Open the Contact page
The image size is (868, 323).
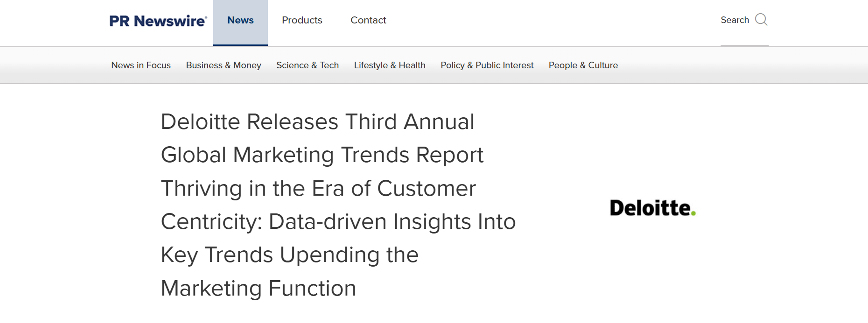click(368, 20)
